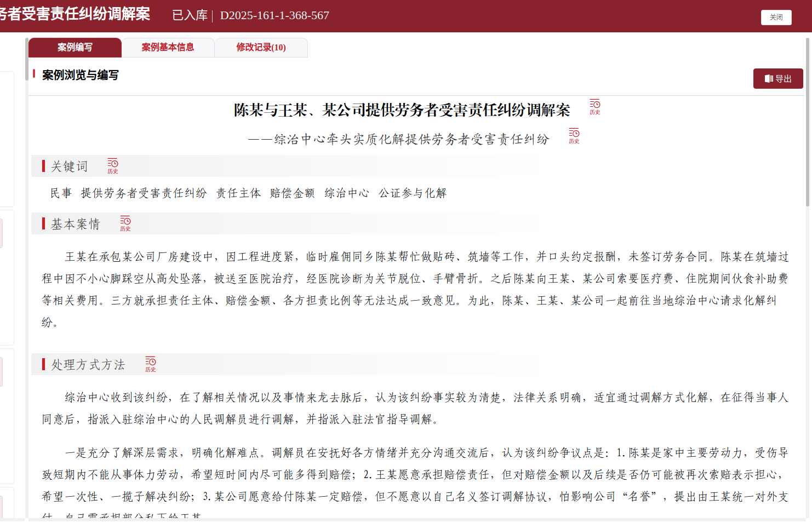Open history icon beside the main case title
The width and height of the screenshot is (812, 523).
coord(594,107)
